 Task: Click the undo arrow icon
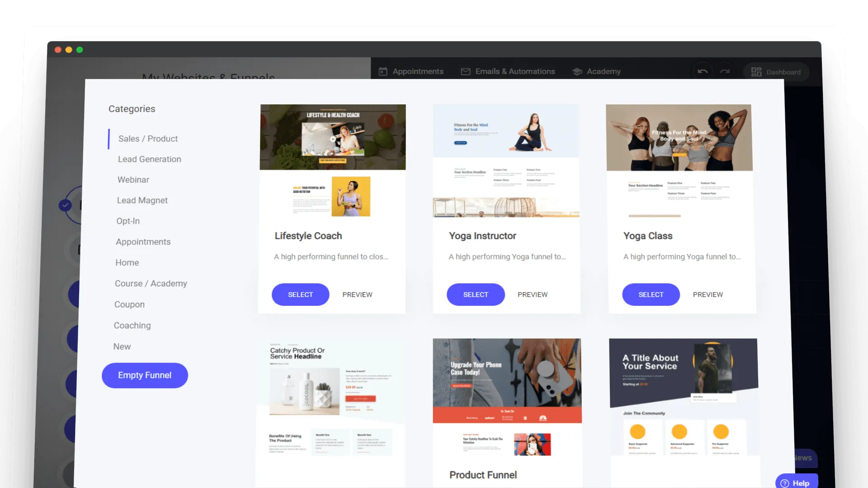pos(702,71)
